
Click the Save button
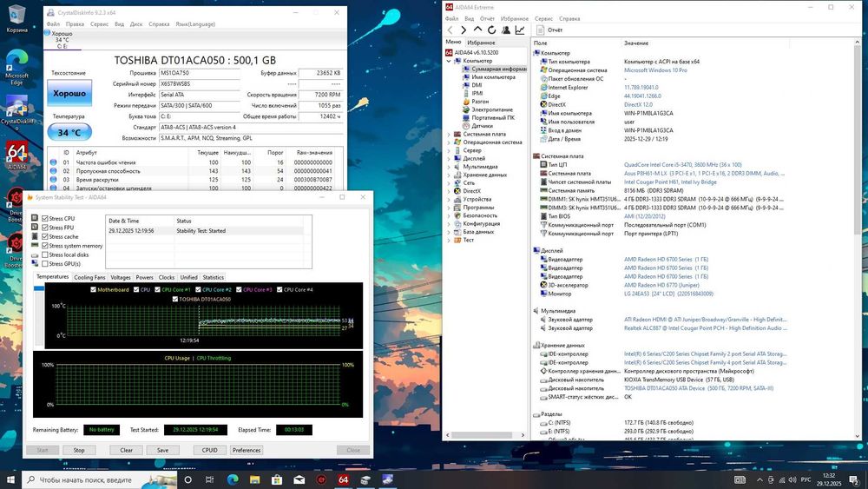[163, 450]
